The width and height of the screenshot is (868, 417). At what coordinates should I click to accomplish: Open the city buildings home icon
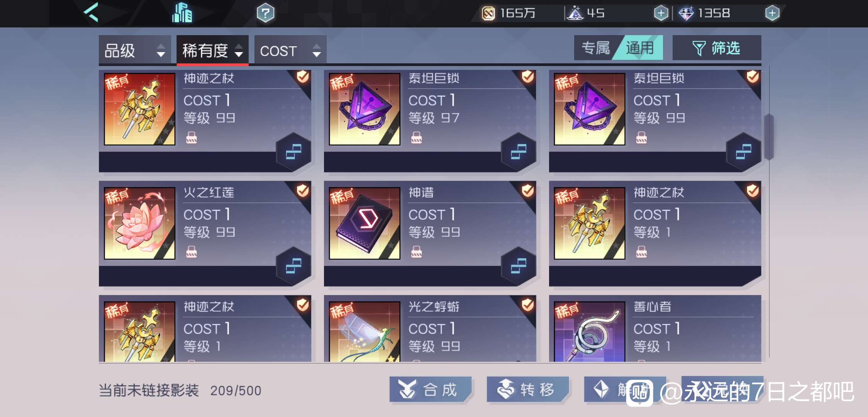(182, 12)
